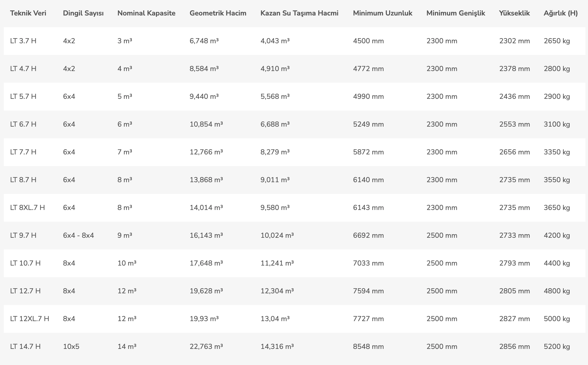Select the Yükseklik column header

pos(514,13)
